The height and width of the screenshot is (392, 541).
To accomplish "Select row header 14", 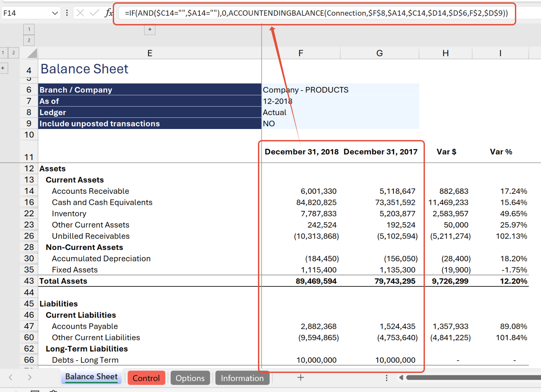I will coord(29,191).
